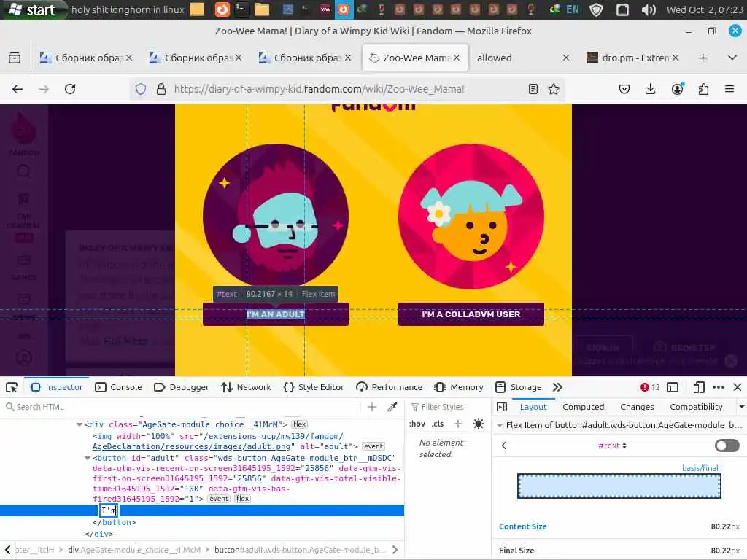747x560 pixels.
Task: Toggle the flexbox overlay switch
Action: pyautogui.click(x=727, y=446)
